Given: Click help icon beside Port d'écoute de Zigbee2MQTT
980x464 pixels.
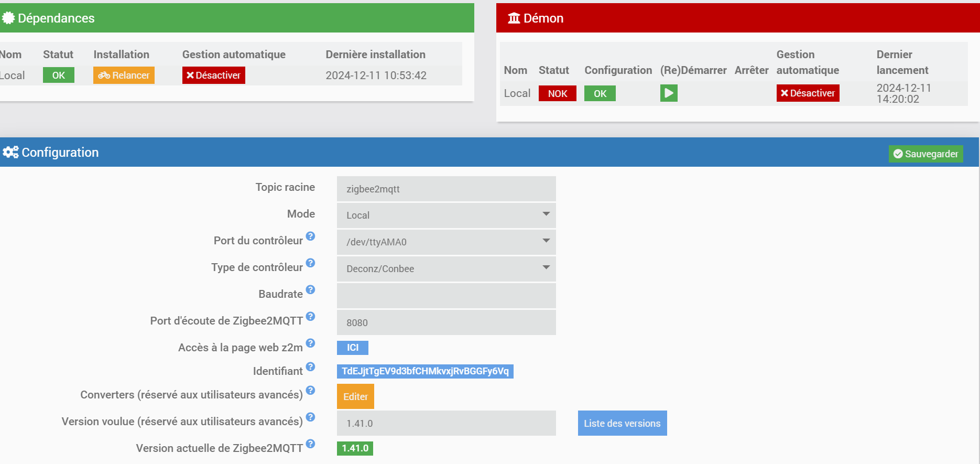Looking at the screenshot, I should (310, 317).
